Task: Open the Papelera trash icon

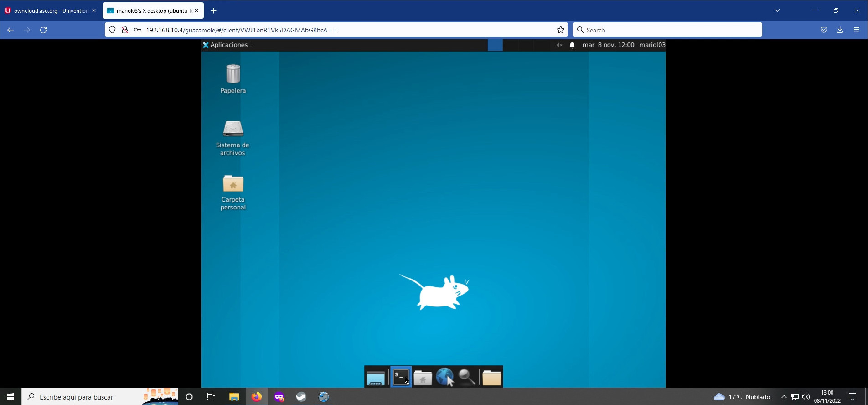Action: 233,78
